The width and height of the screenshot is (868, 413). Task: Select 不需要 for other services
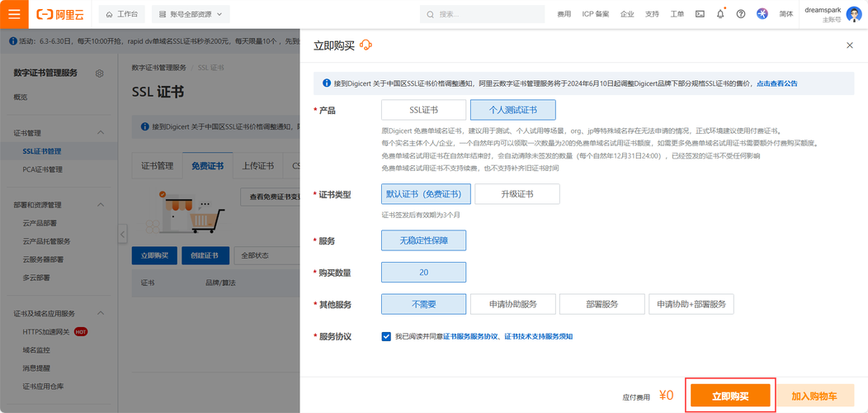coord(423,304)
